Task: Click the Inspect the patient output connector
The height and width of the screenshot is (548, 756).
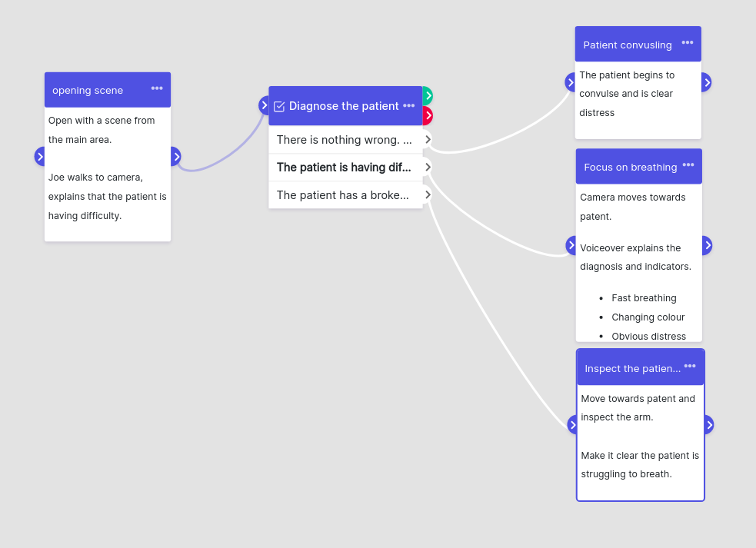Action: click(709, 424)
